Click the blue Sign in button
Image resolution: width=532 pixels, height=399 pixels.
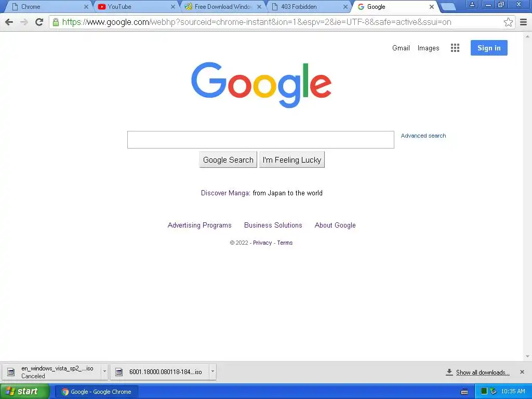(489, 48)
